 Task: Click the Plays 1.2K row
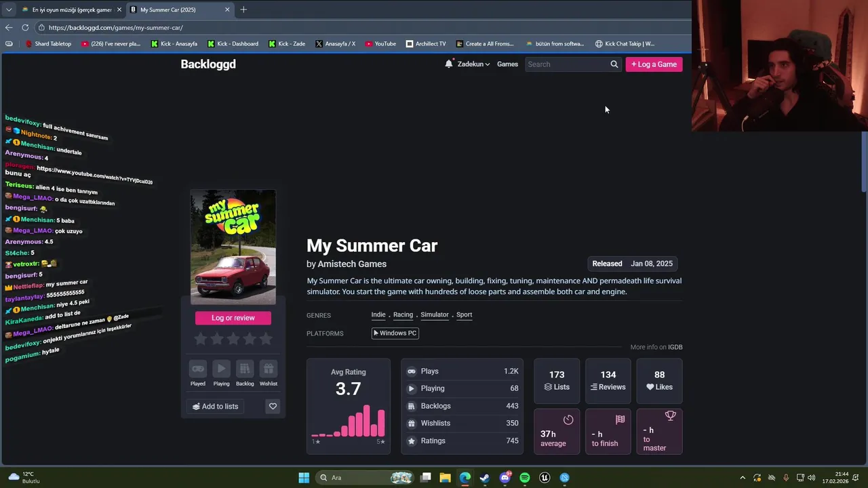[462, 371]
